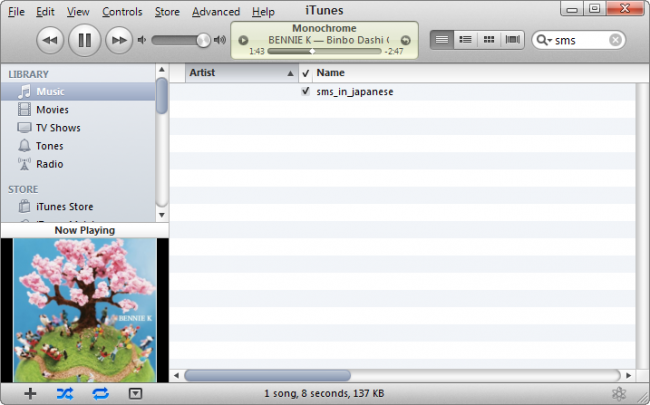Clear the search text with X button
Screen dimensions: 650x405
(615, 40)
